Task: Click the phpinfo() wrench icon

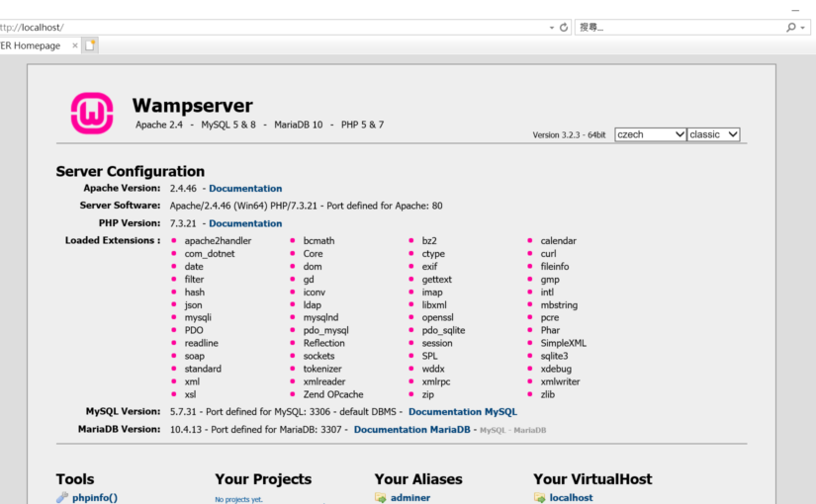Action: pyautogui.click(x=62, y=497)
